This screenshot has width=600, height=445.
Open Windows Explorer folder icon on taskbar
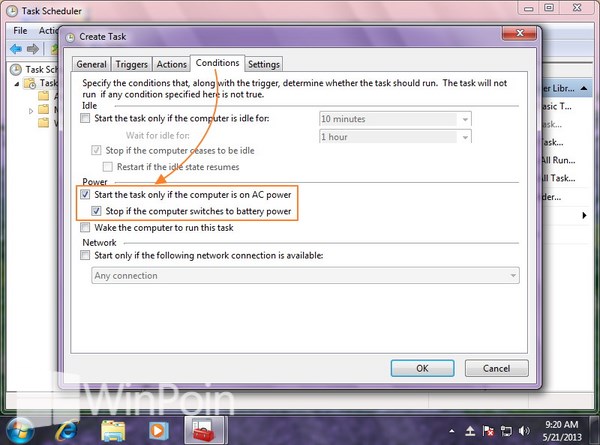coord(112,431)
